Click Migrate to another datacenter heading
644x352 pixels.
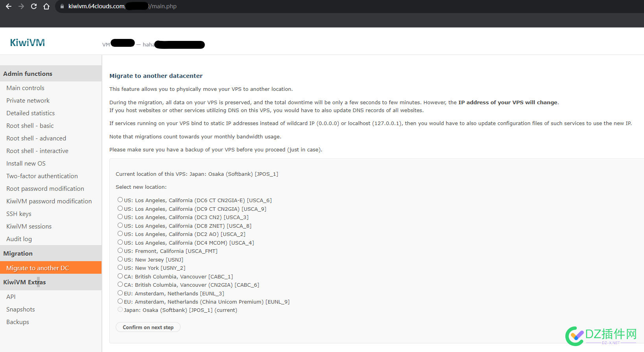coord(156,76)
